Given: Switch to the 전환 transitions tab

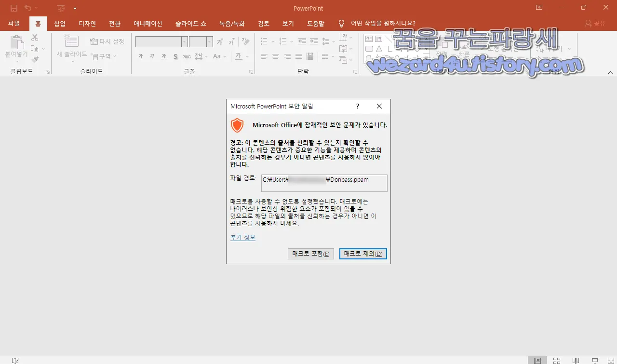Looking at the screenshot, I should click(115, 23).
